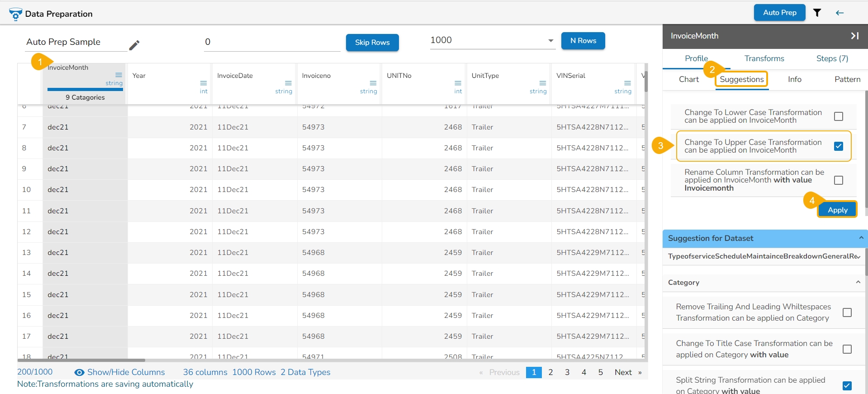
Task: Open the row count 1000 dropdown
Action: pos(550,41)
